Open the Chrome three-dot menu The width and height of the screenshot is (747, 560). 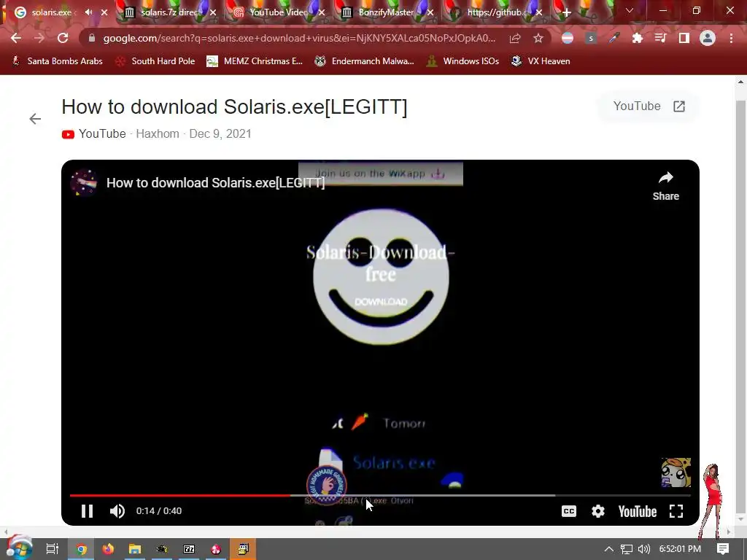731,38
